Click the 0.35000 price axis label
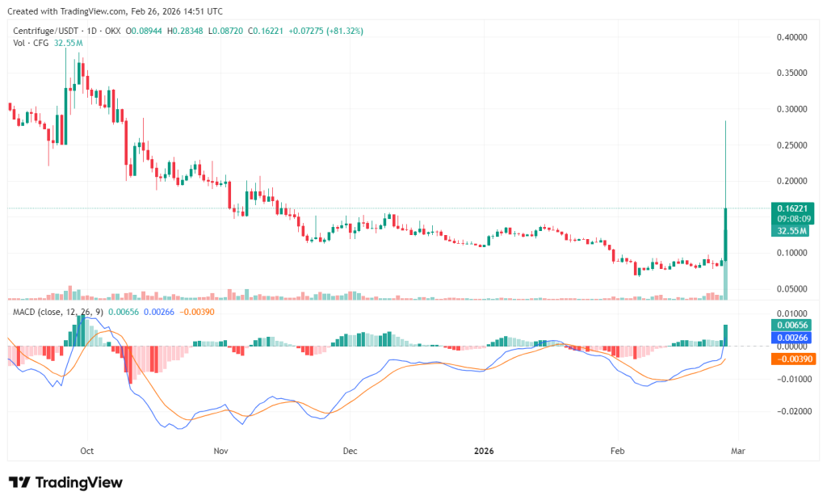 click(791, 73)
